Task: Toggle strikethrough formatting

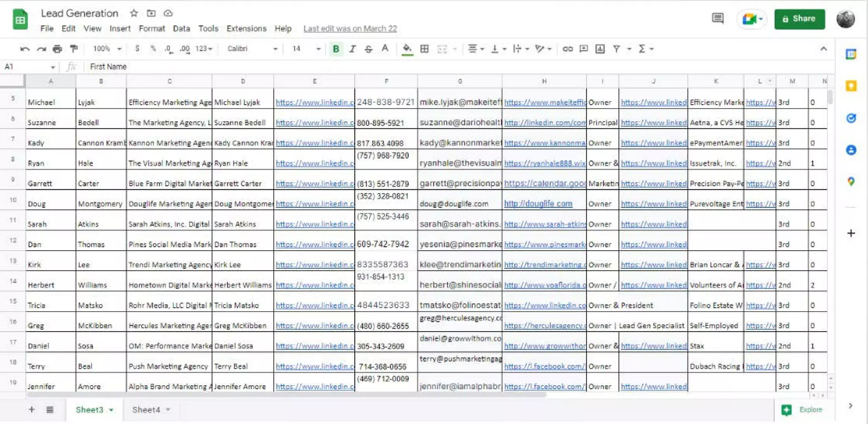Action: tap(368, 49)
